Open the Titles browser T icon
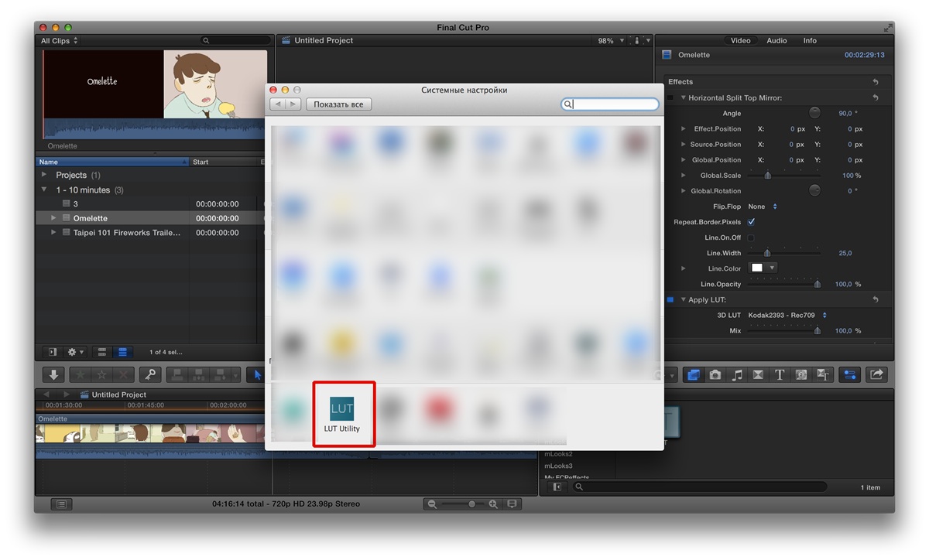The width and height of the screenshot is (929, 560). point(780,374)
